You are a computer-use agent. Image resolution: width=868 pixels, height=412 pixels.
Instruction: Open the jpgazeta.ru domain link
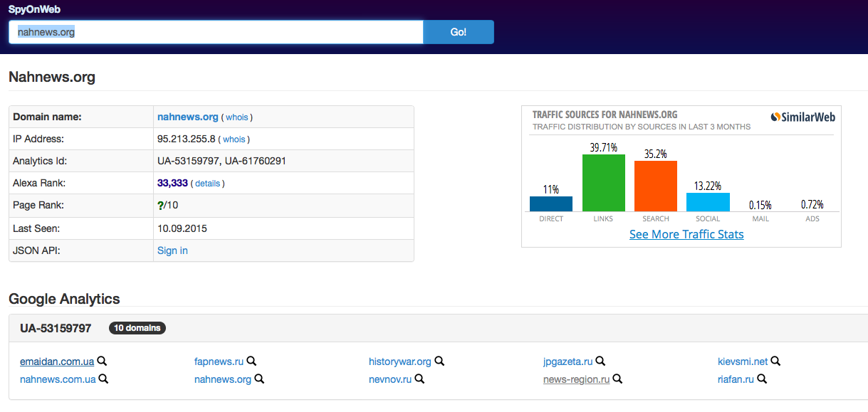[x=568, y=361]
